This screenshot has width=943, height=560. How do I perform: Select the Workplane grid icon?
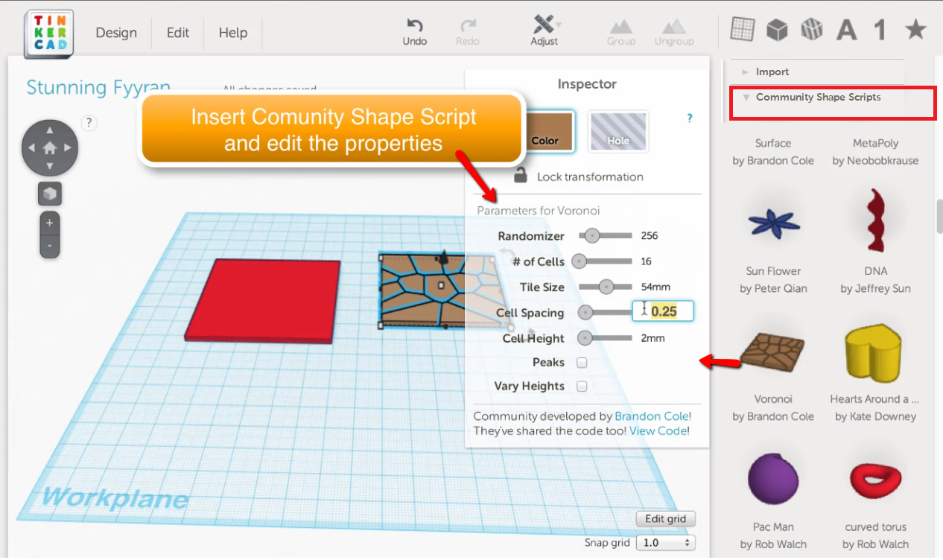coord(742,29)
